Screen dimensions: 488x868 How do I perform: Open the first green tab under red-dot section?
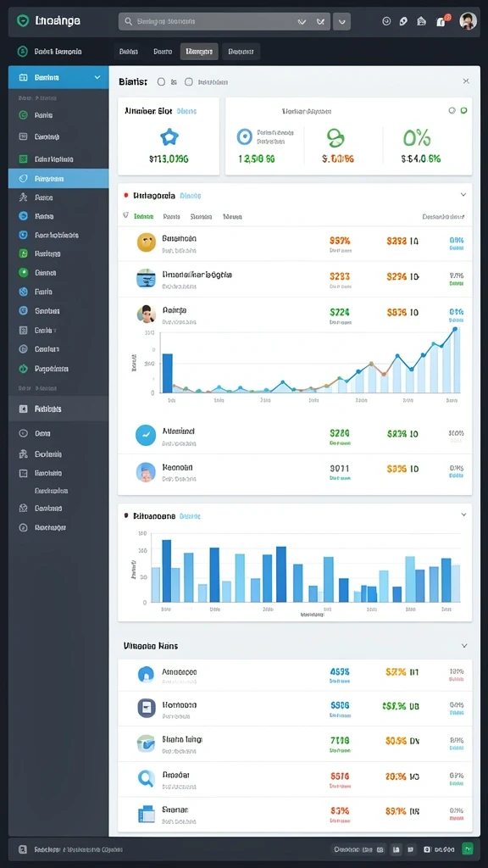tap(144, 217)
